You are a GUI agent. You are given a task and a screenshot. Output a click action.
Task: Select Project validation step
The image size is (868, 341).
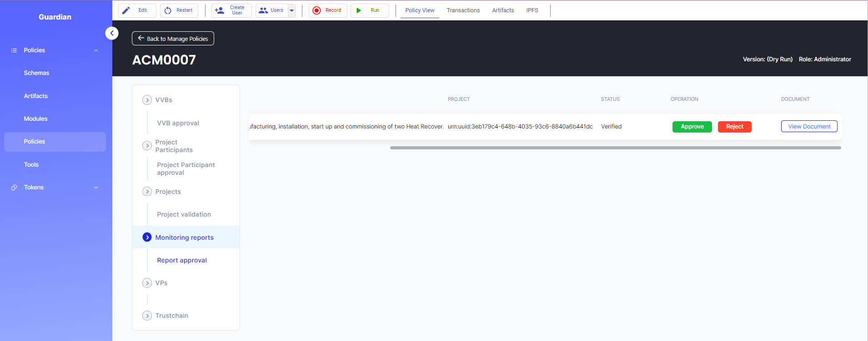click(184, 214)
